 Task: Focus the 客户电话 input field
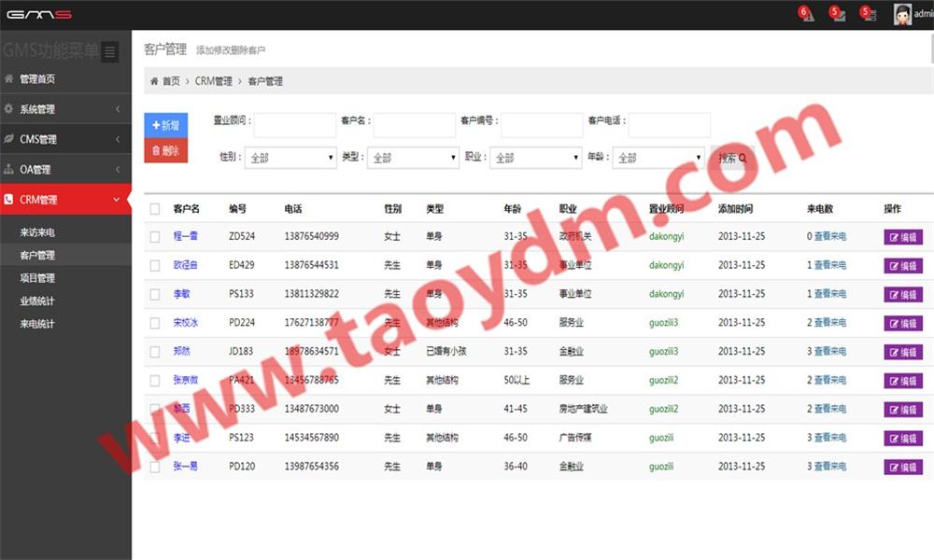coord(670,125)
